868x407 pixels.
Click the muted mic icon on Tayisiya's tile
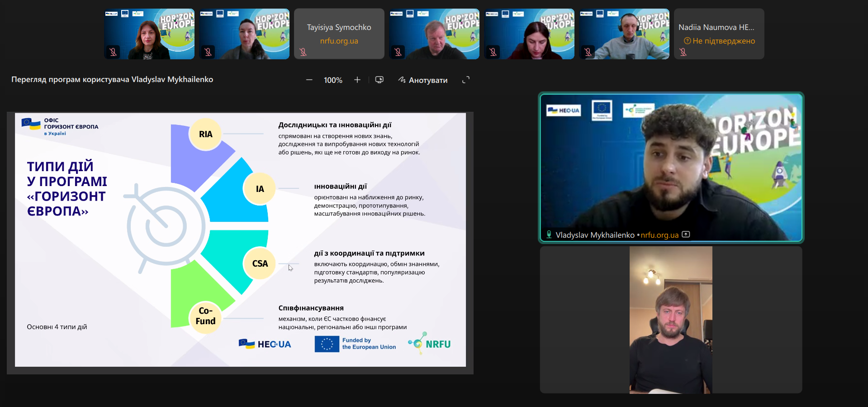pyautogui.click(x=303, y=52)
